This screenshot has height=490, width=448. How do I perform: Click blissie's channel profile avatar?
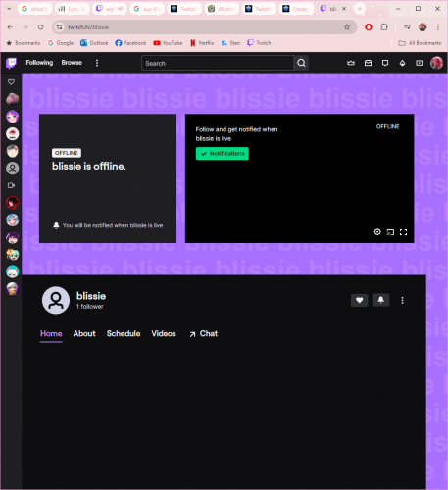56,300
